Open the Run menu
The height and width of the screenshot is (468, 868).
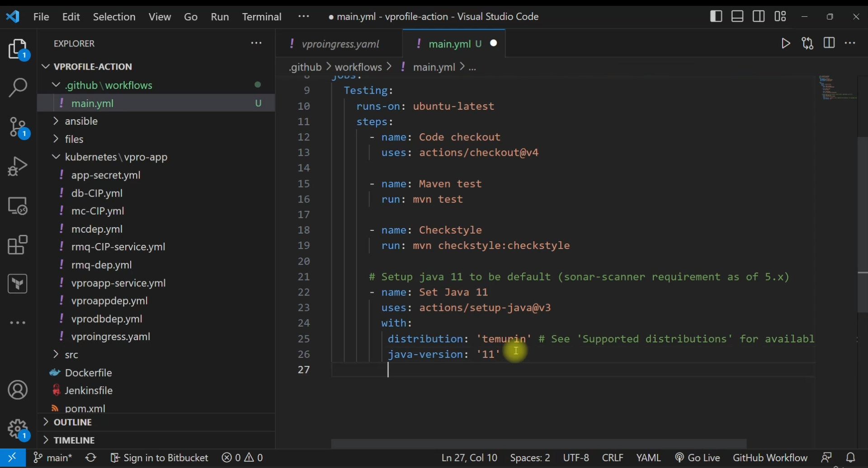click(x=221, y=17)
